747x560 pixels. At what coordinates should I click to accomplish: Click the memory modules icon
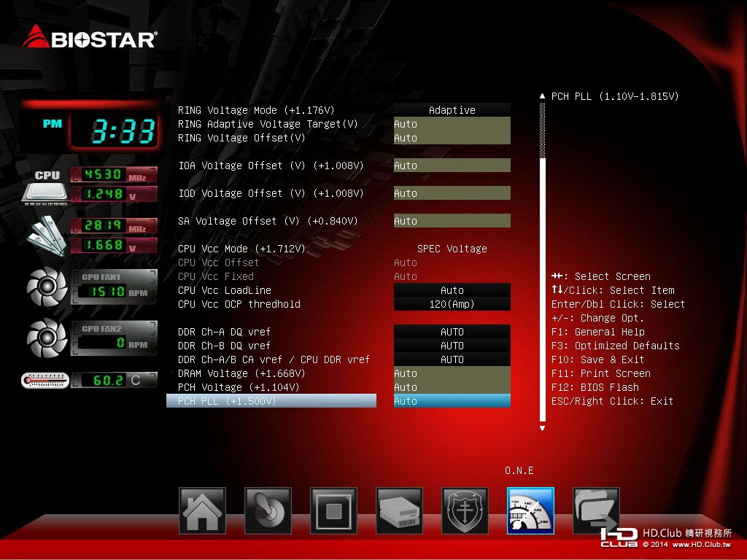tap(47, 236)
